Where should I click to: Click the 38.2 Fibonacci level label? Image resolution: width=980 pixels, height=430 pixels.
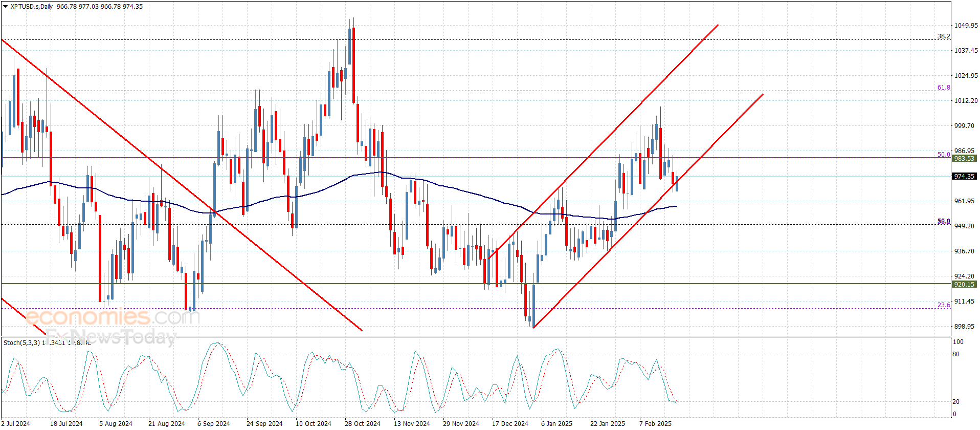pyautogui.click(x=944, y=36)
